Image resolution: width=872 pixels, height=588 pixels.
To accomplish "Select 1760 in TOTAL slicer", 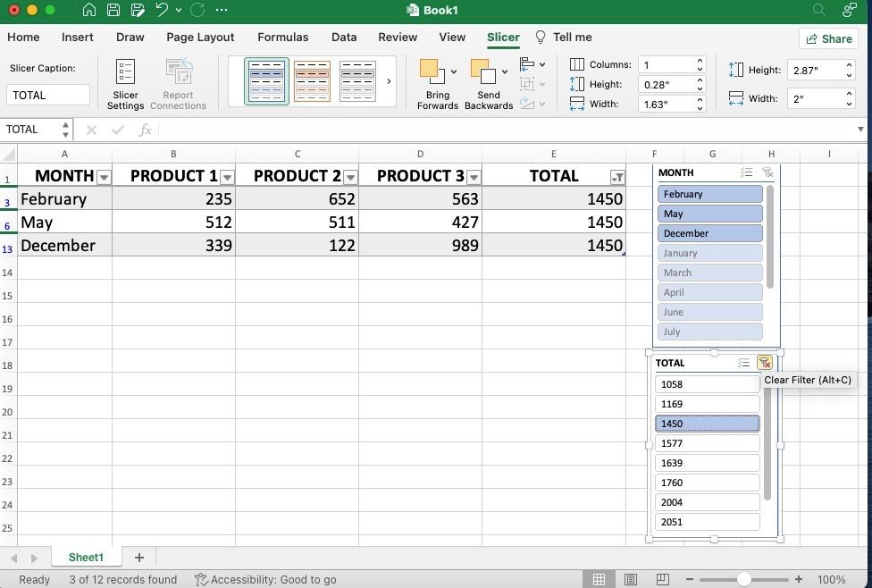I will point(708,483).
